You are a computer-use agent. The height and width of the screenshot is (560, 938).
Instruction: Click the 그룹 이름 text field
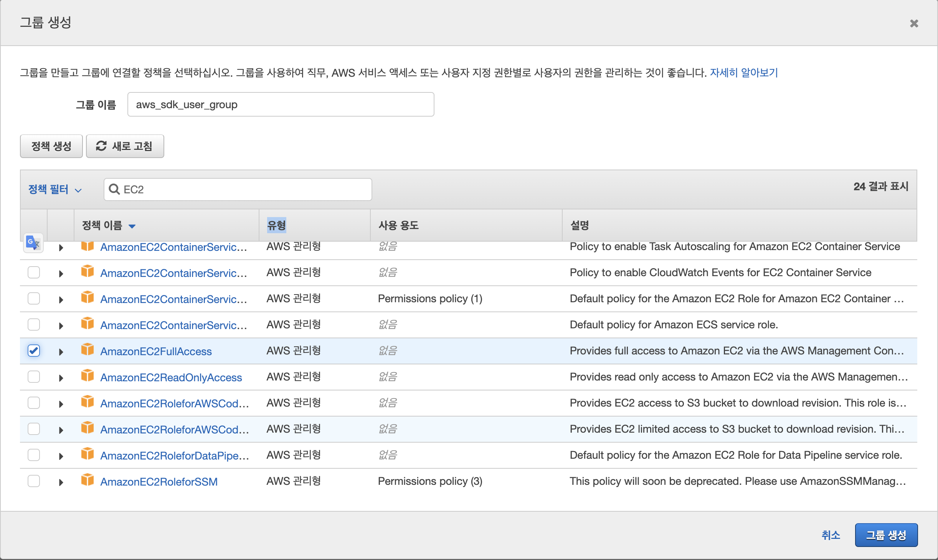(x=281, y=104)
